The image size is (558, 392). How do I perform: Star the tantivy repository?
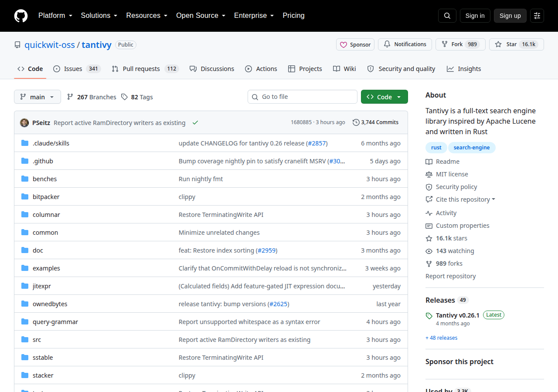coord(517,44)
